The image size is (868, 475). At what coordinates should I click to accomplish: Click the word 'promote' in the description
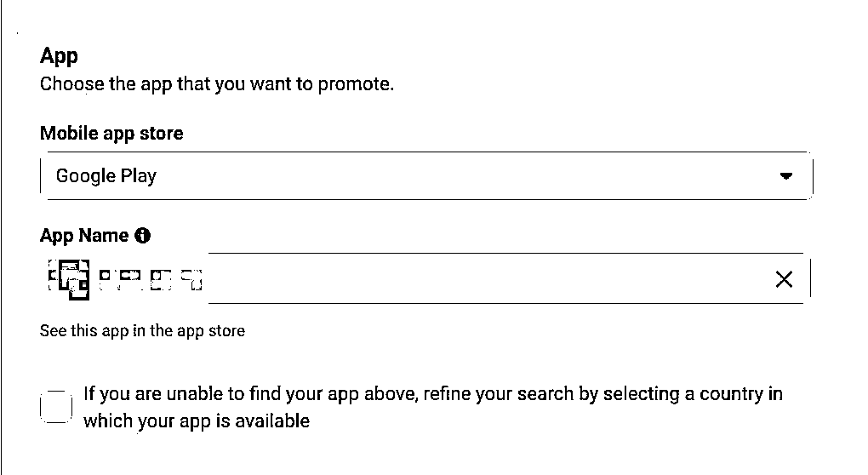pyautogui.click(x=356, y=84)
